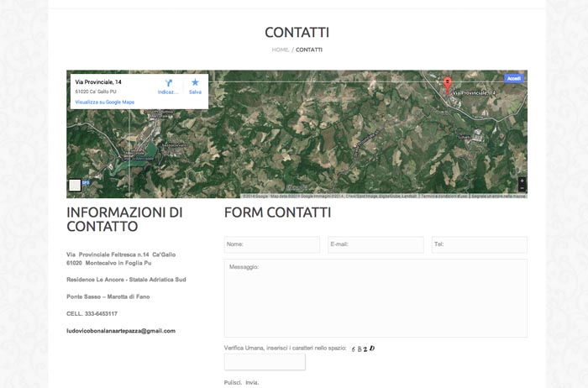Image resolution: width=588 pixels, height=388 pixels.
Task: Focus the Nome input field
Action: coord(272,244)
